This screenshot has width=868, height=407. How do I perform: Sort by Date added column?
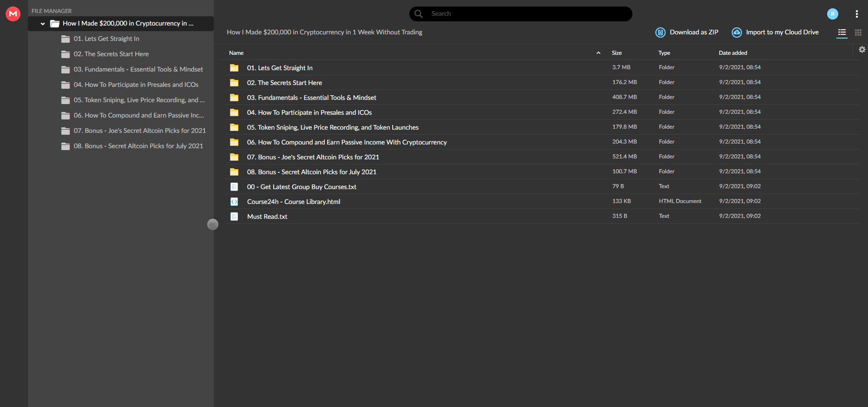coord(733,53)
